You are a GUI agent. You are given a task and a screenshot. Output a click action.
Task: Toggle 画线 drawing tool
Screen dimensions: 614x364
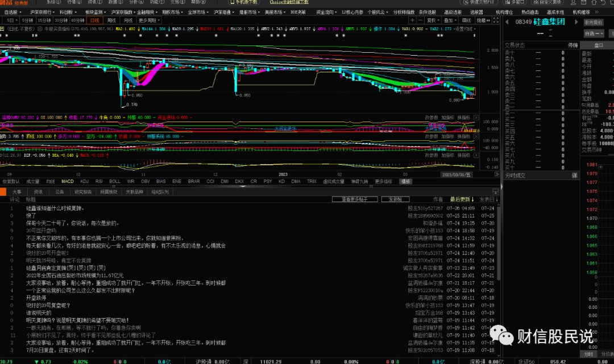467,20
